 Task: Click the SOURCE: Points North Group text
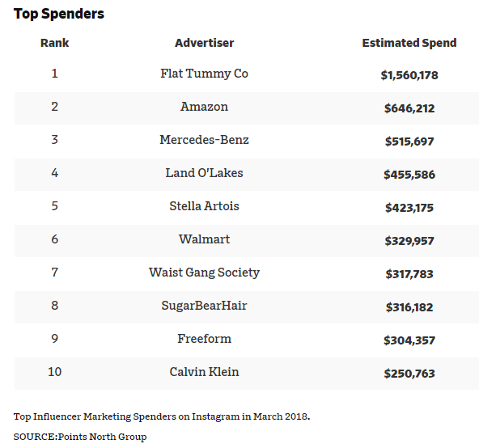point(80,437)
